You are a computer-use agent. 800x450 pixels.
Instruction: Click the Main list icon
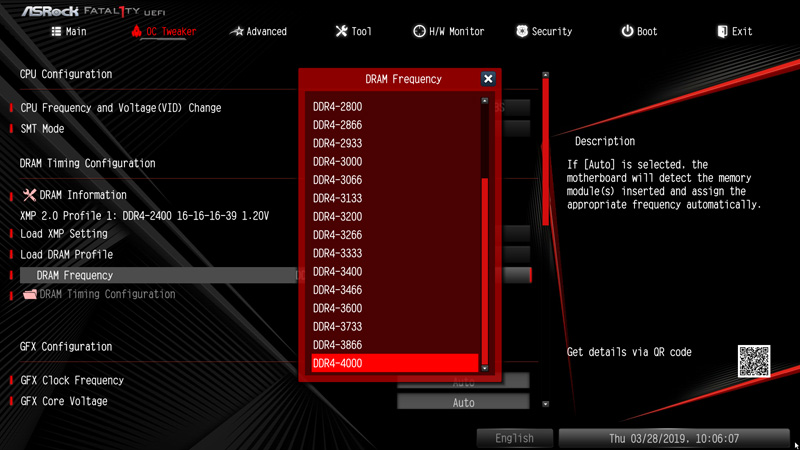[56, 32]
